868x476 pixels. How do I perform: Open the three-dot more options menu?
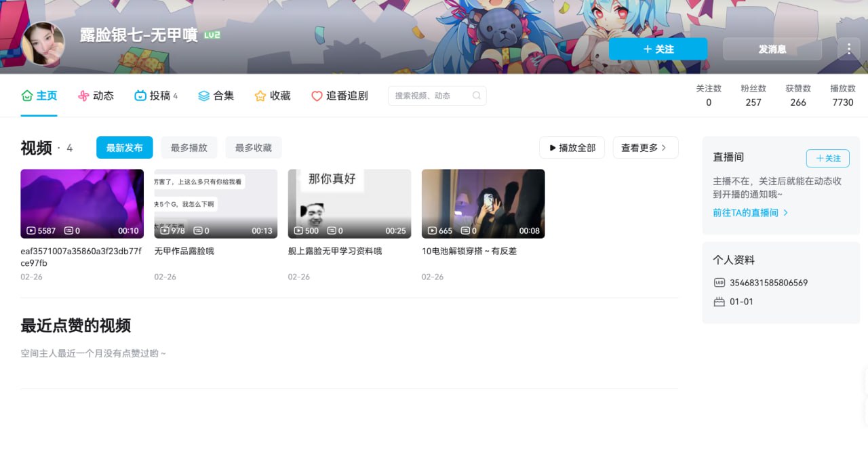click(848, 49)
